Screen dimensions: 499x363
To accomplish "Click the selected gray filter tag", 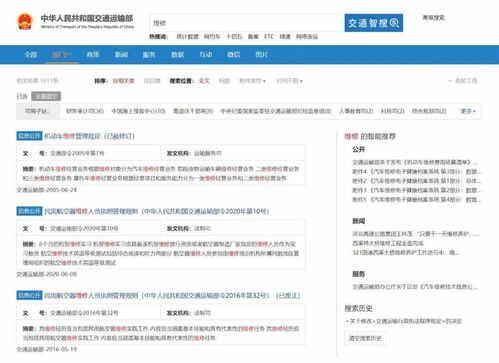I will (46, 96).
